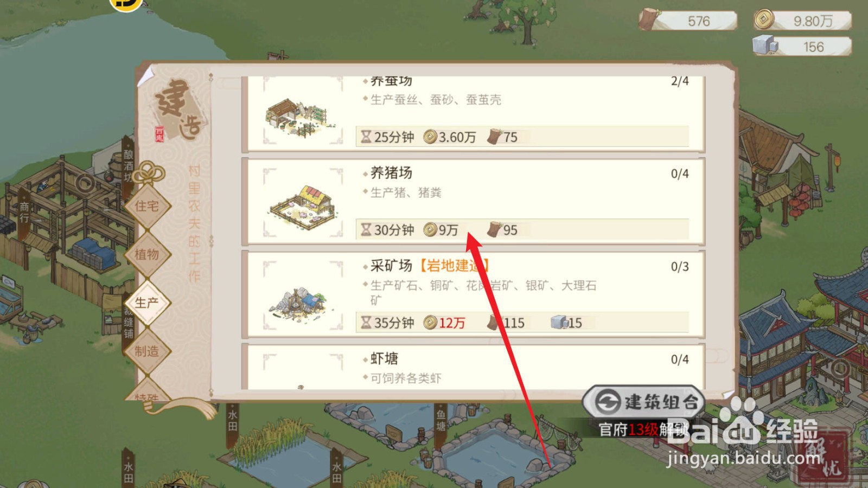Click the hourglass icon beside 30分钟
The image size is (868, 488).
[x=366, y=230]
